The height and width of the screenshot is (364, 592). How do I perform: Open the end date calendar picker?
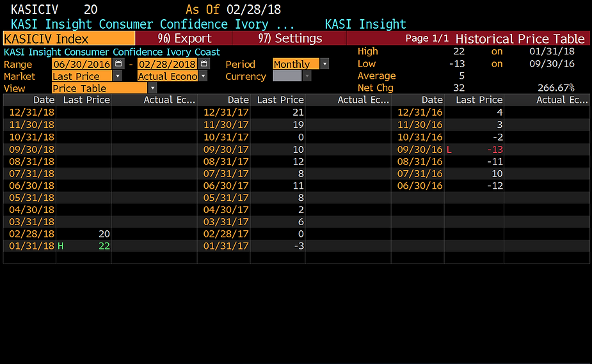tap(204, 64)
